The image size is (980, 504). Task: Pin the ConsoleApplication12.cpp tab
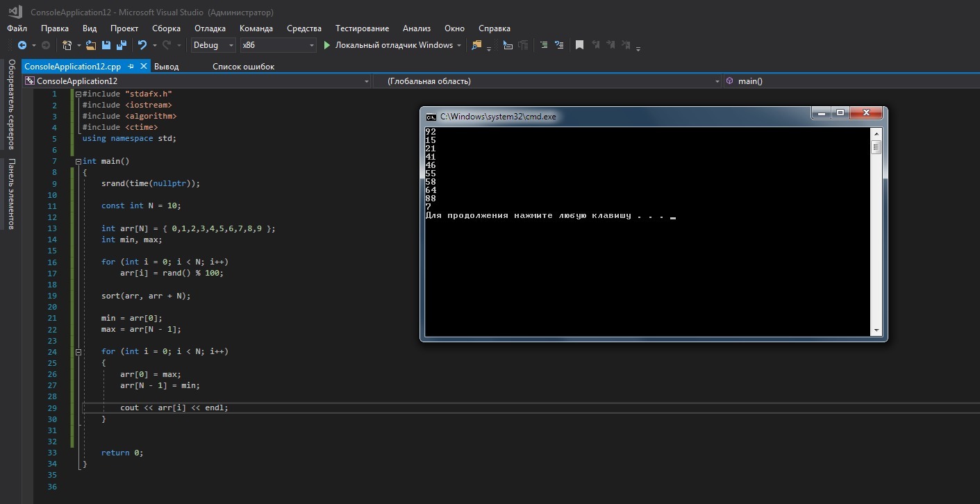point(131,67)
